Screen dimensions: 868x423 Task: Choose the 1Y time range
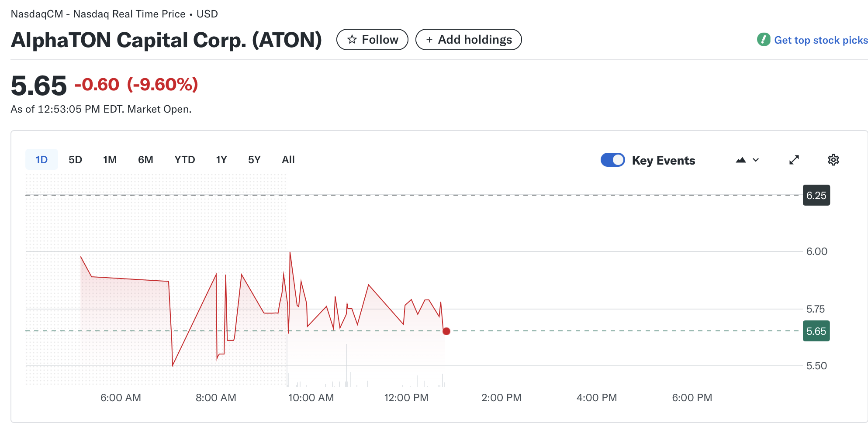coord(221,160)
